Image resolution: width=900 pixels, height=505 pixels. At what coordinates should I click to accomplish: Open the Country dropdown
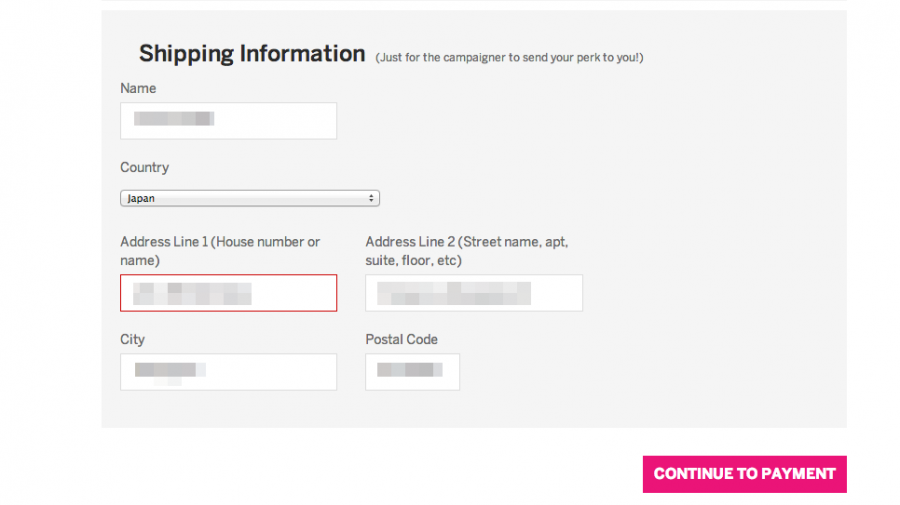pos(250,198)
